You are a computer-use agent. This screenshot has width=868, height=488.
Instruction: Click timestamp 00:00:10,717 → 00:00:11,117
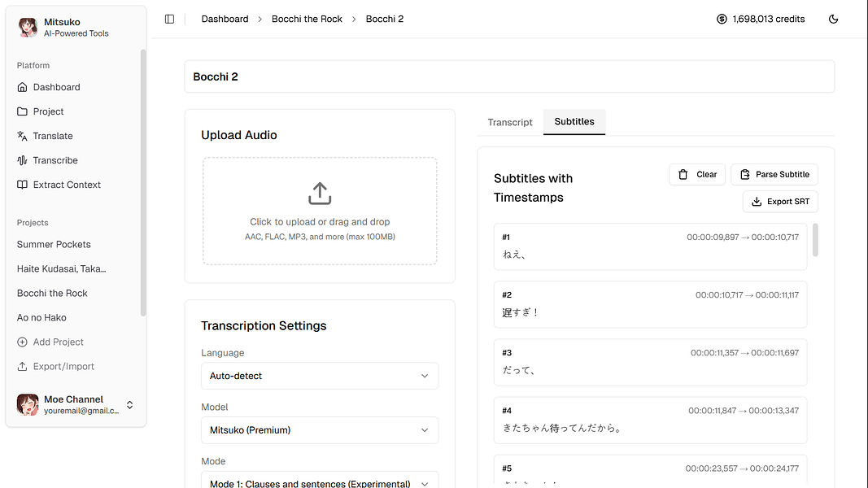747,295
